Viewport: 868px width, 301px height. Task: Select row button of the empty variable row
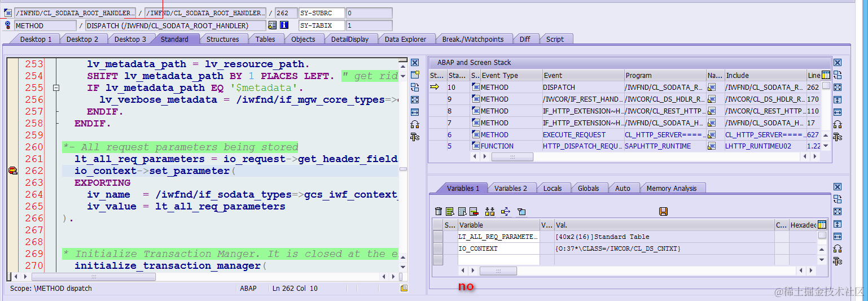coord(437,260)
